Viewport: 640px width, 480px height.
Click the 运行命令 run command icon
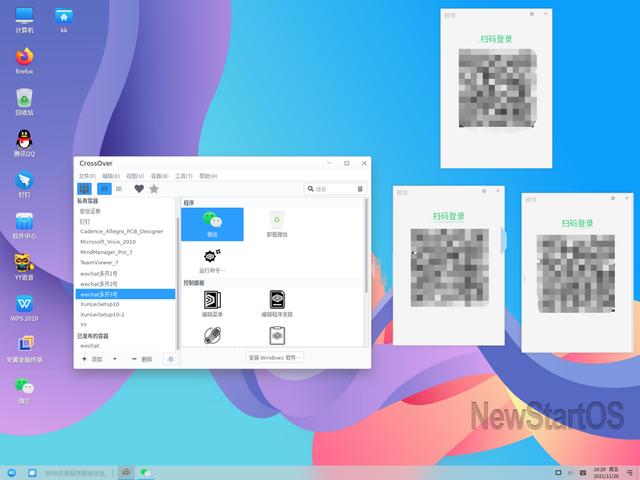[x=212, y=261]
